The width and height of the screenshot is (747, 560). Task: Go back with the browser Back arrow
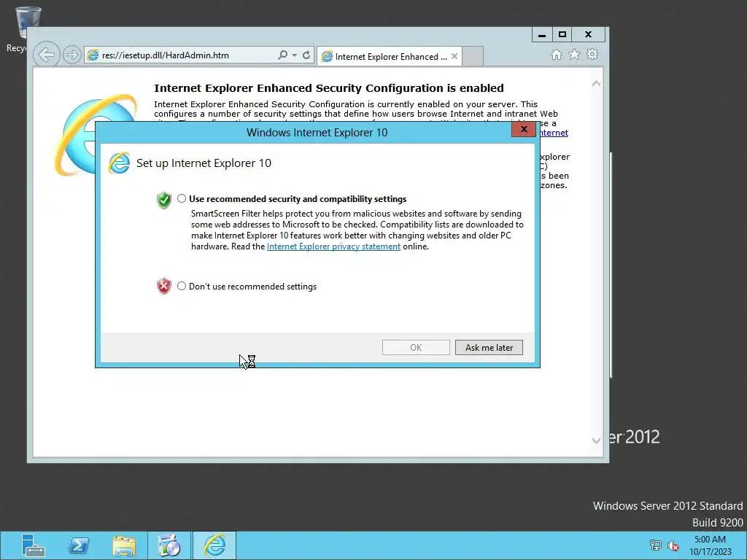point(46,55)
